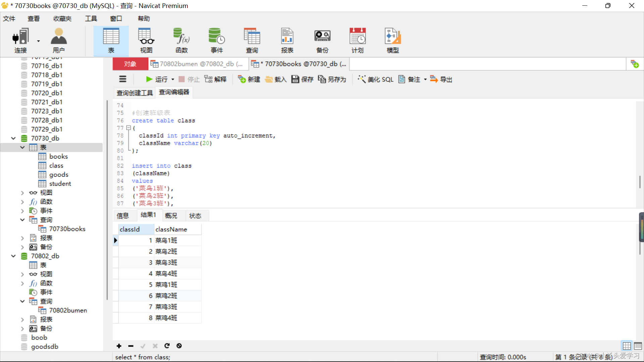Collapse the 表 node under 70730_db
644x362 pixels.
pyautogui.click(x=22, y=147)
